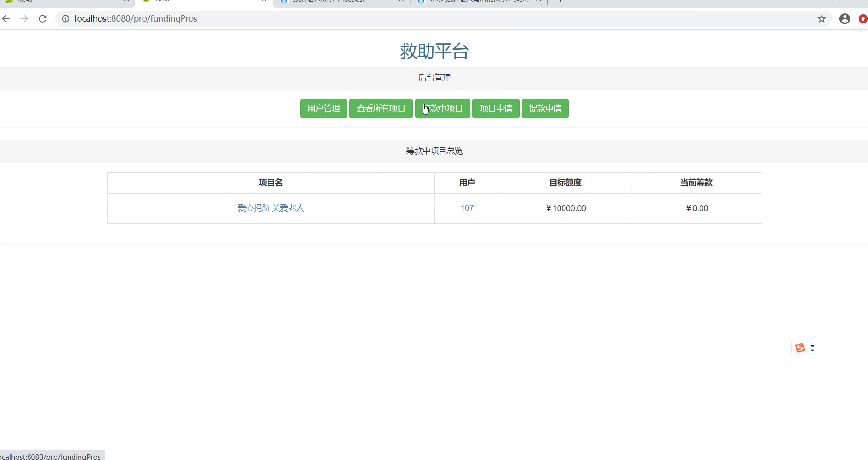Viewport: 868px width, 460px height.
Task: View site information icon in address bar
Action: click(x=65, y=19)
